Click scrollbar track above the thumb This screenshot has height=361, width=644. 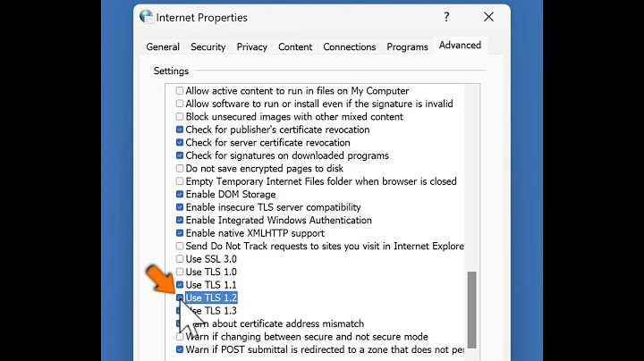472,179
